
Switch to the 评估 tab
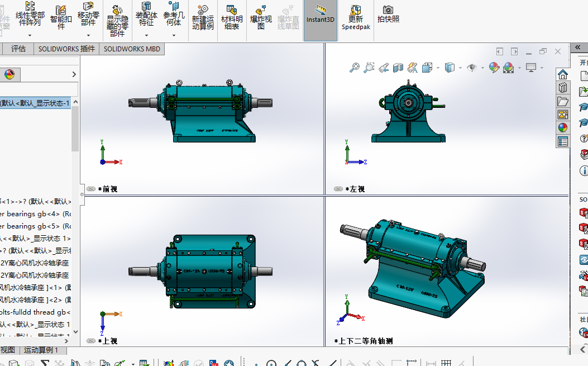click(18, 49)
